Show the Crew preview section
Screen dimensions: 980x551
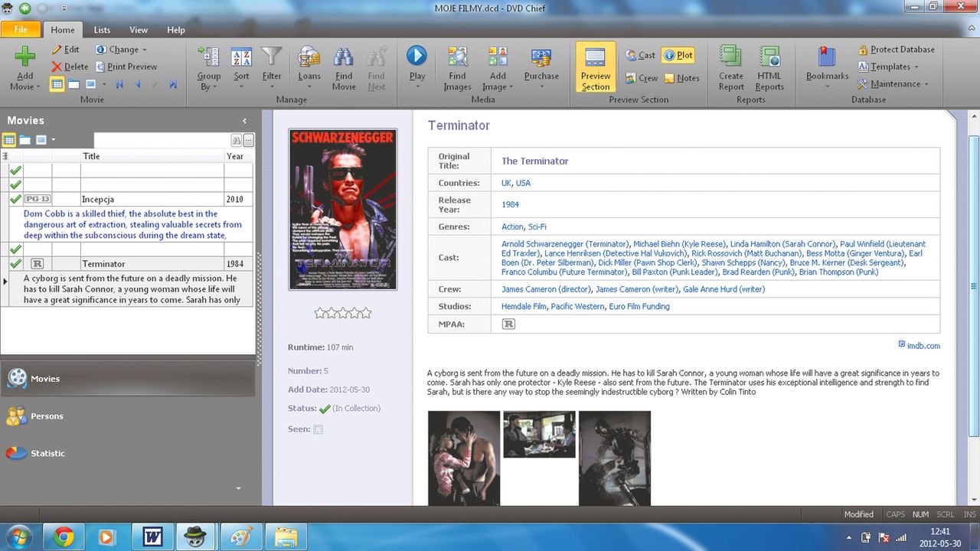coord(642,78)
